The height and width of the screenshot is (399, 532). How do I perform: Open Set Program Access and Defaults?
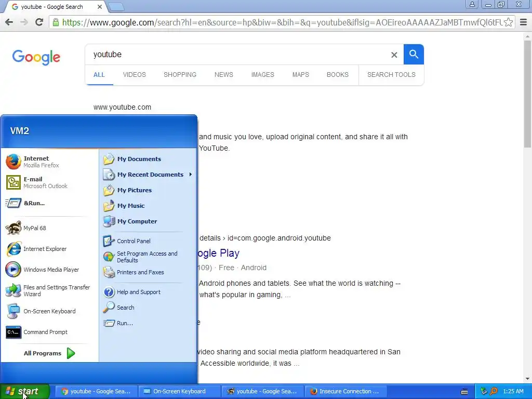coord(148,257)
